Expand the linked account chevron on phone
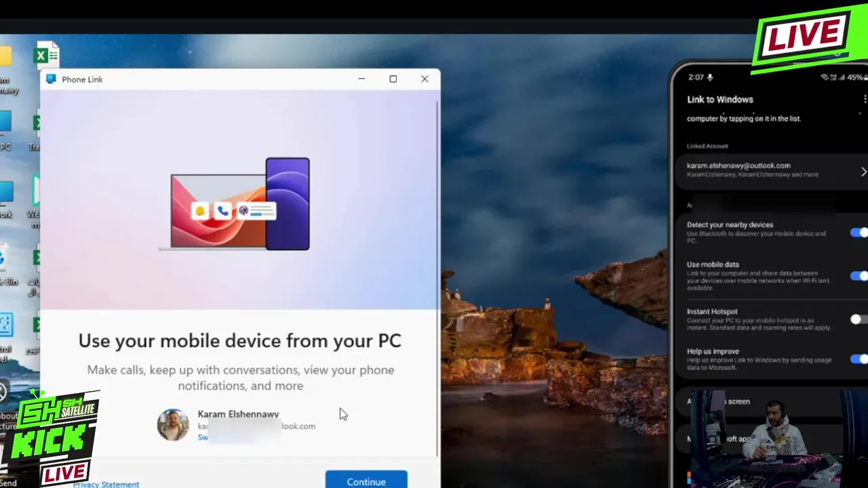The width and height of the screenshot is (868, 488). [x=863, y=171]
